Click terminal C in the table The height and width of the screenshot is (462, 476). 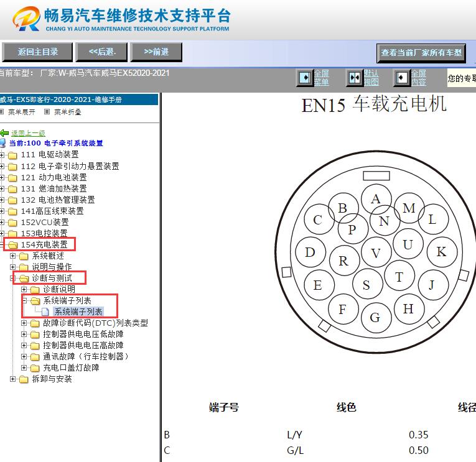tap(167, 450)
